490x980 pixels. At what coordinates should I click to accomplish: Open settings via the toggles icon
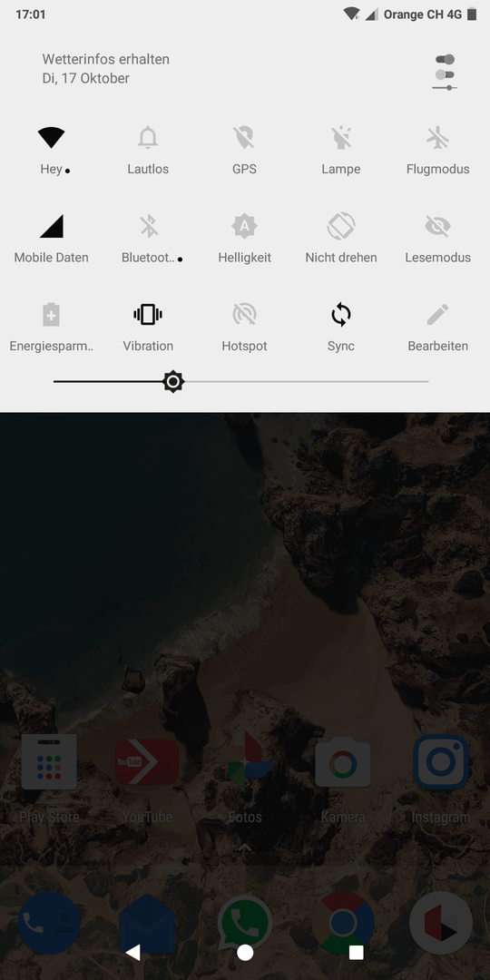(x=445, y=73)
